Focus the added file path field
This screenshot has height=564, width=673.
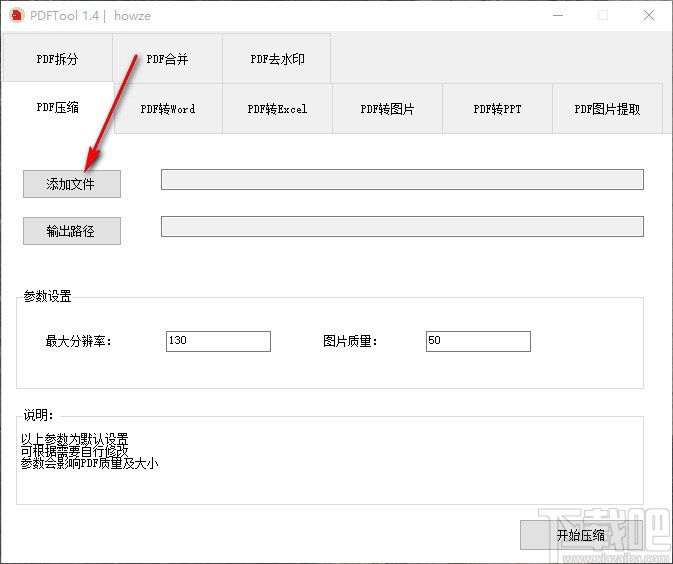[402, 179]
